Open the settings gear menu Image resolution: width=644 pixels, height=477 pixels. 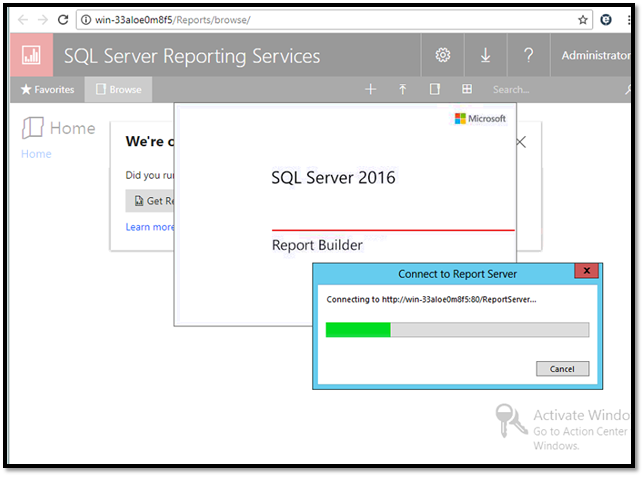point(443,56)
